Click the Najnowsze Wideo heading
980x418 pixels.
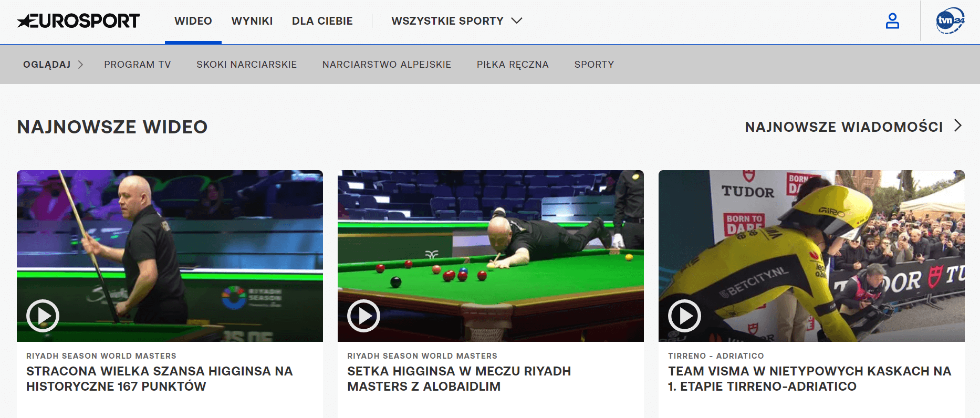112,127
